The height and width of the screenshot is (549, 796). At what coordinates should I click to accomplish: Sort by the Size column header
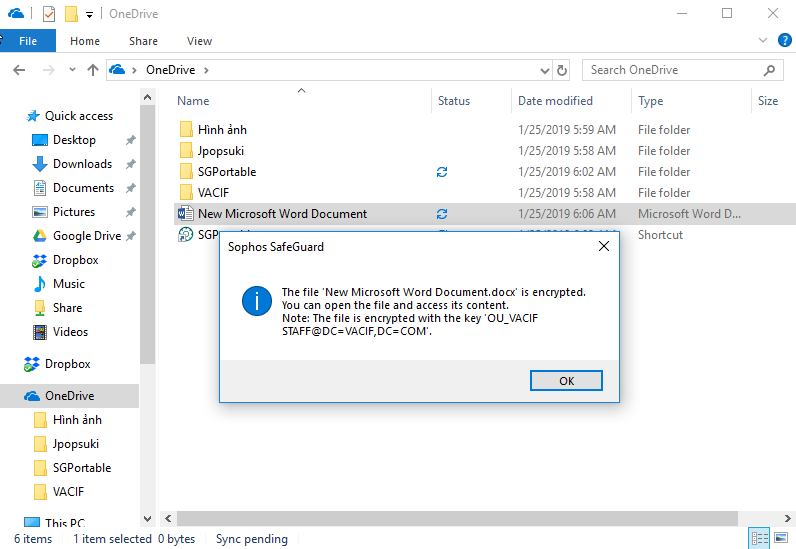768,101
